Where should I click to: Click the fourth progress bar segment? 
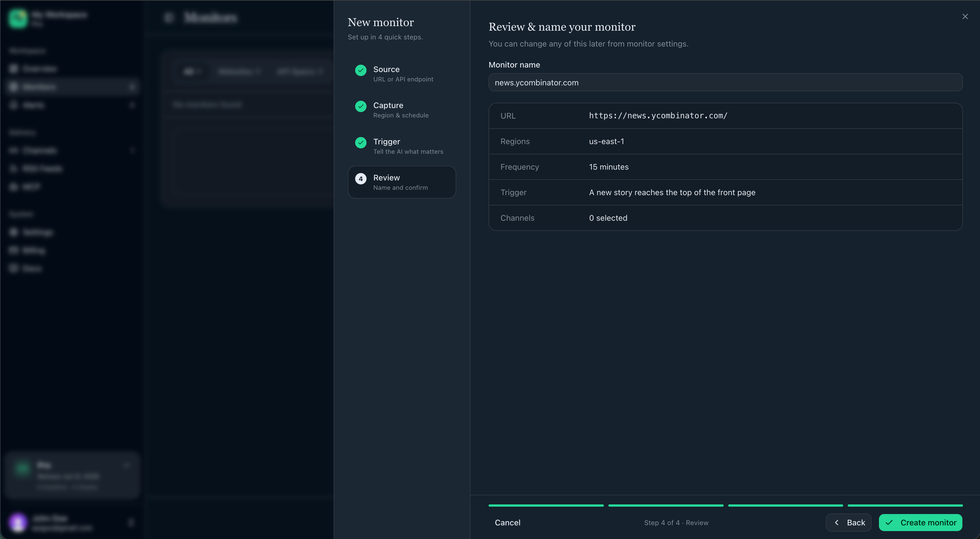click(x=905, y=505)
